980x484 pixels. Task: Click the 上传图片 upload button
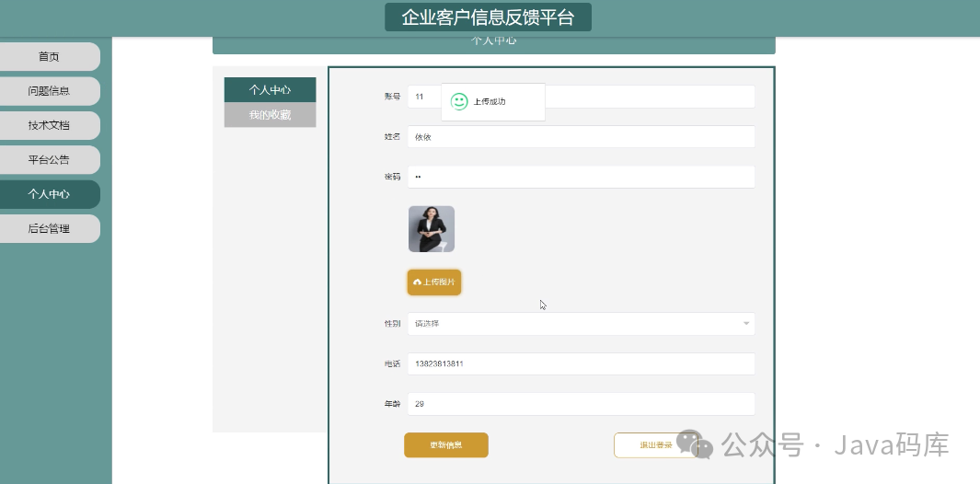(x=434, y=282)
